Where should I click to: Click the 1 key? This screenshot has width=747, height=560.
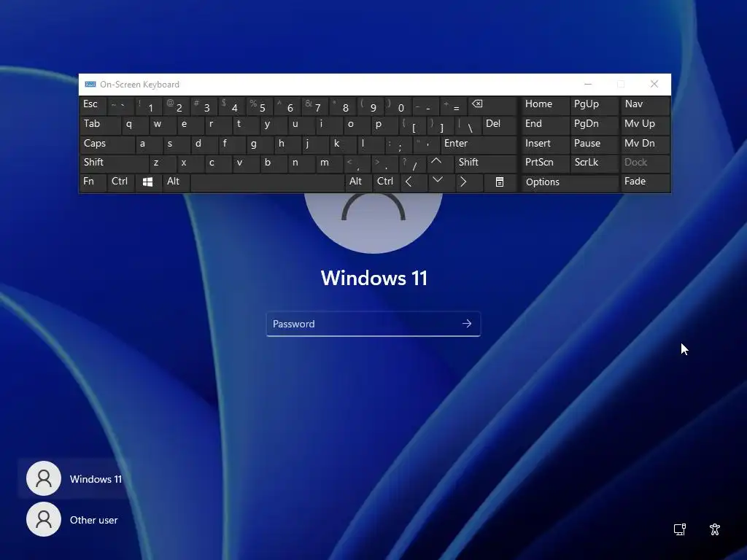tap(149, 106)
